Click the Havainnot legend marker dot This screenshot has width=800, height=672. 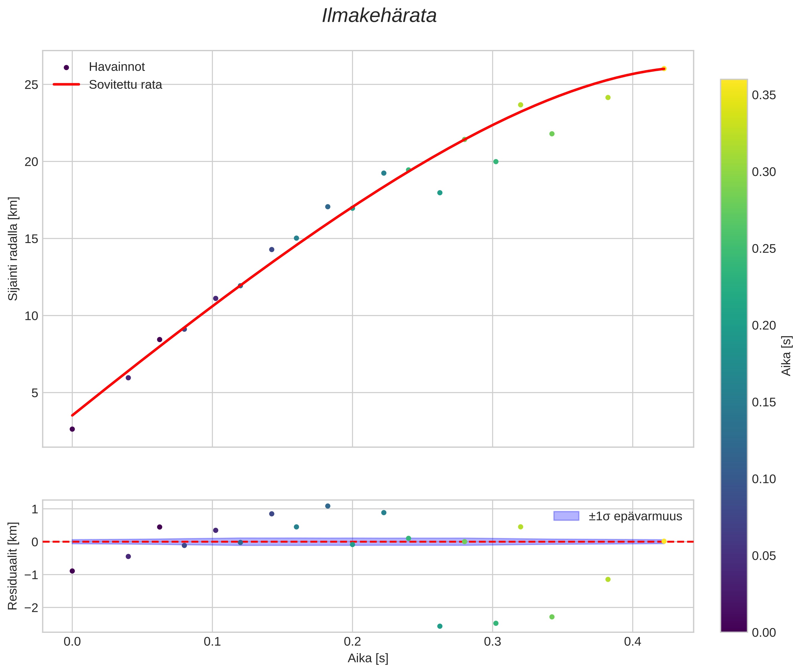coord(66,67)
